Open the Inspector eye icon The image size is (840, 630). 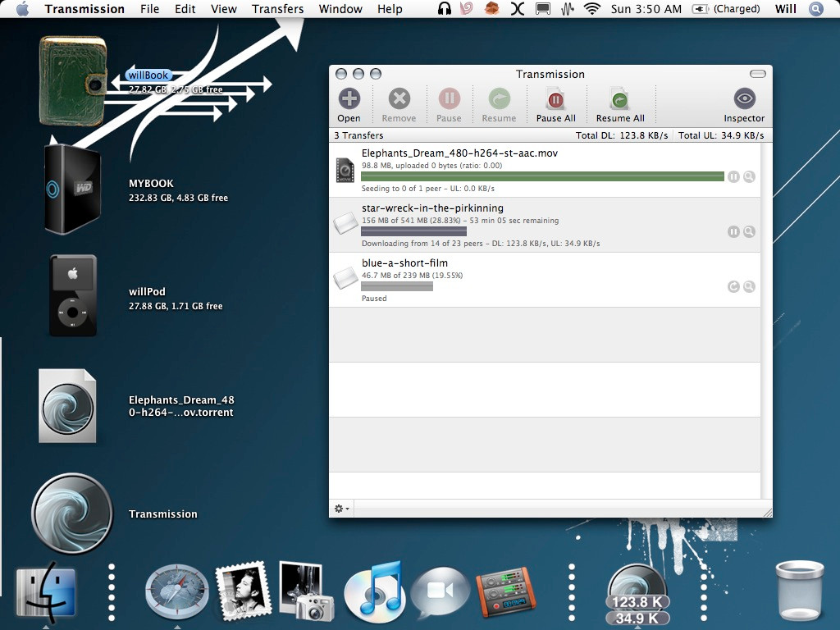(744, 98)
